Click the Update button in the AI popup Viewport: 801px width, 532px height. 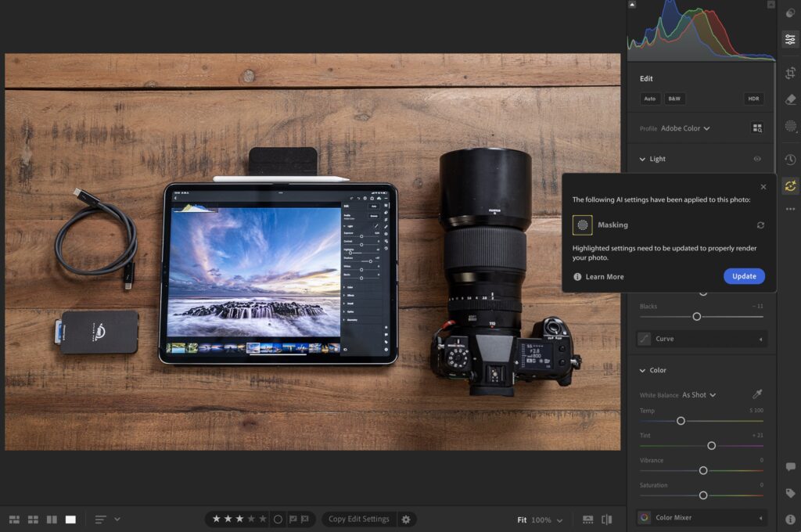pyautogui.click(x=744, y=276)
